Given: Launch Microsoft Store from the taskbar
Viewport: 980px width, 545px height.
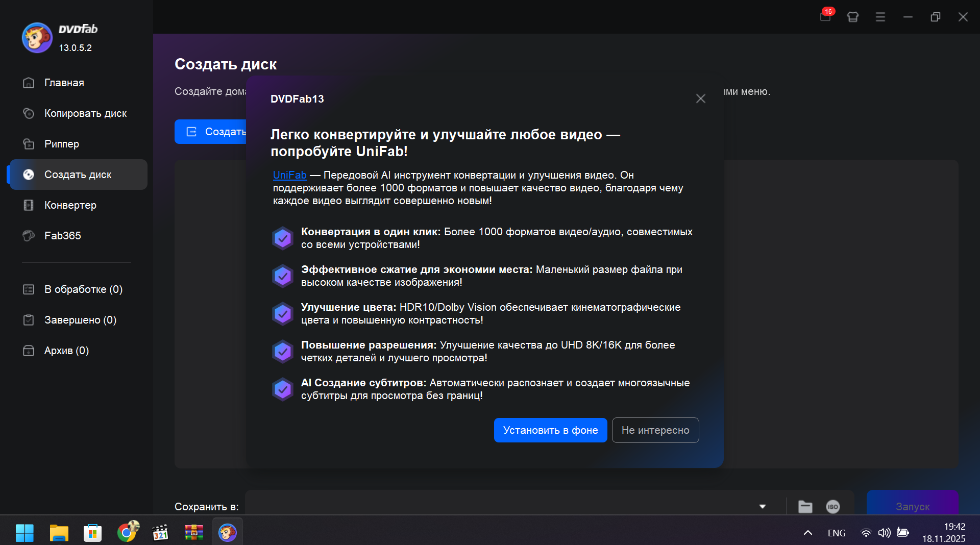Looking at the screenshot, I should pos(92,533).
